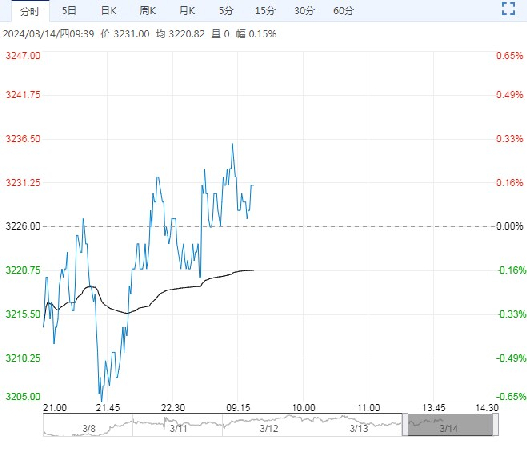This screenshot has width=527, height=450.
Task: Click the price line peak near 09:15
Action: coord(232,144)
